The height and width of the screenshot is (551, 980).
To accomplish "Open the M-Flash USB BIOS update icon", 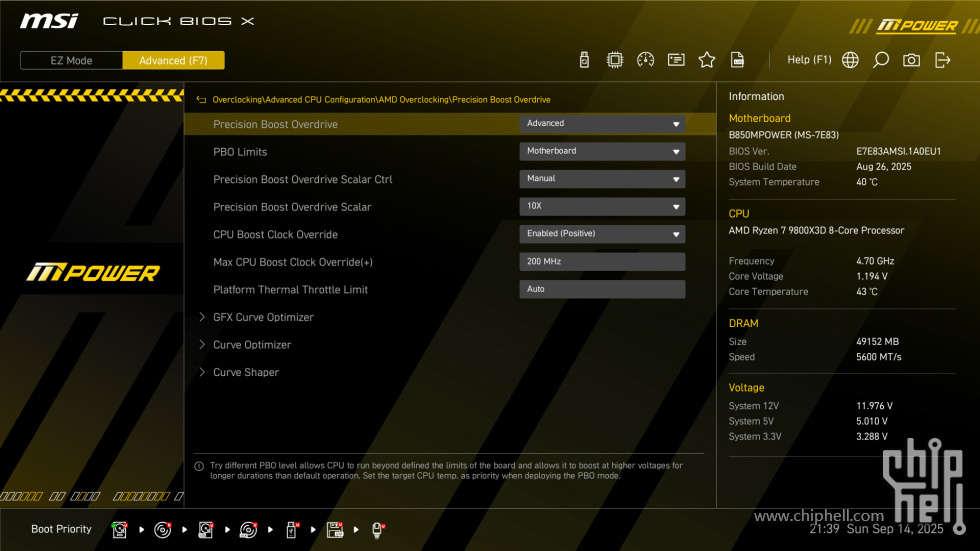I will point(584,60).
